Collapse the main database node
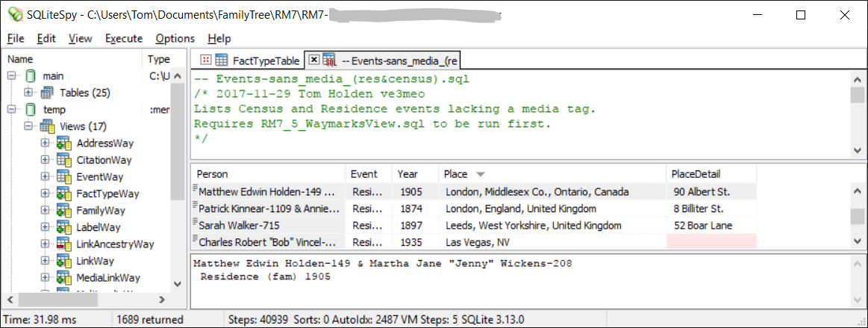This screenshot has height=328, width=868. 12,76
